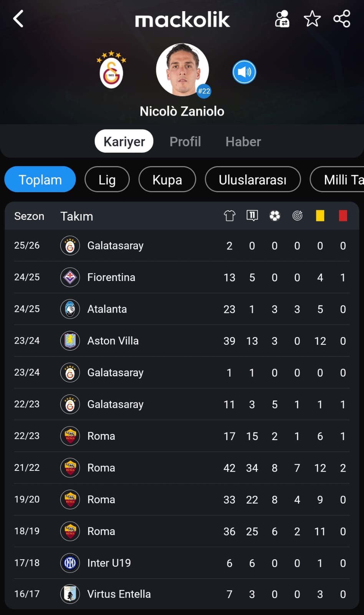Open the player comparison icon
Image resolution: width=364 pixels, height=615 pixels.
(282, 18)
